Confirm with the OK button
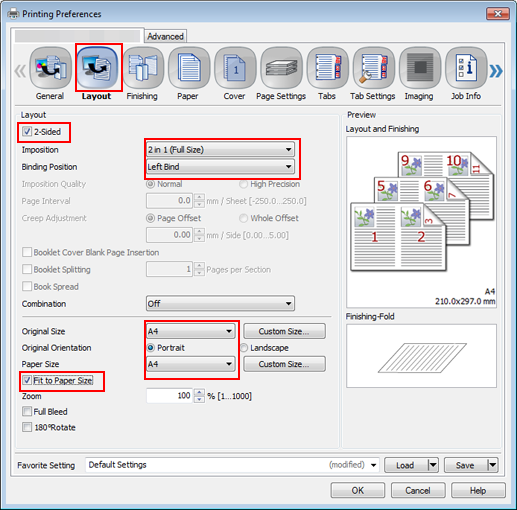The height and width of the screenshot is (510, 517). click(x=358, y=490)
